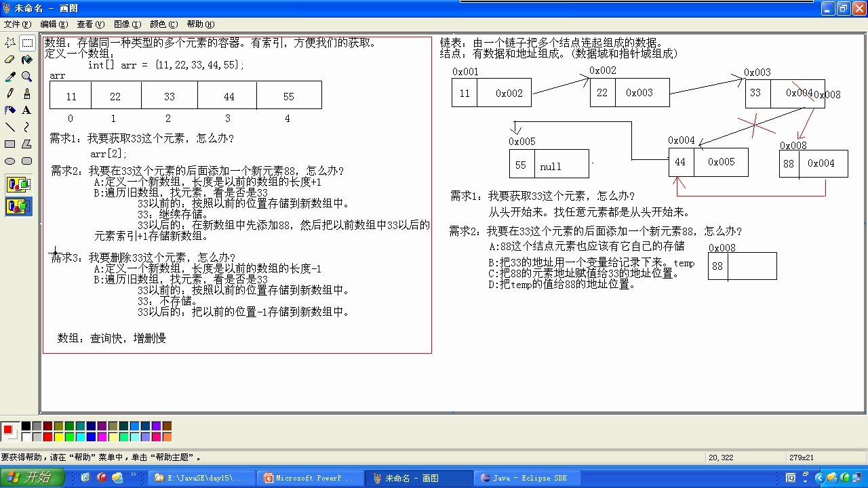The width and height of the screenshot is (868, 488).
Task: Pick the brown palette swatch
Action: pyautogui.click(x=167, y=426)
